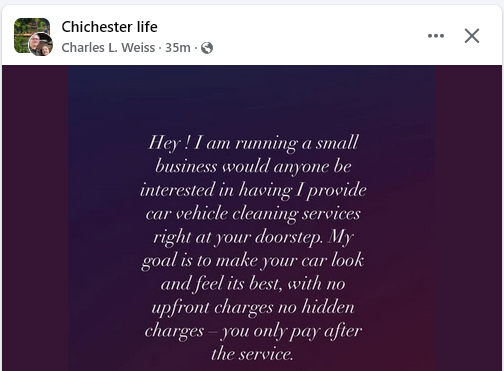This screenshot has width=504, height=371.
Task: Open the Chichester life group name link
Action: [x=109, y=27]
